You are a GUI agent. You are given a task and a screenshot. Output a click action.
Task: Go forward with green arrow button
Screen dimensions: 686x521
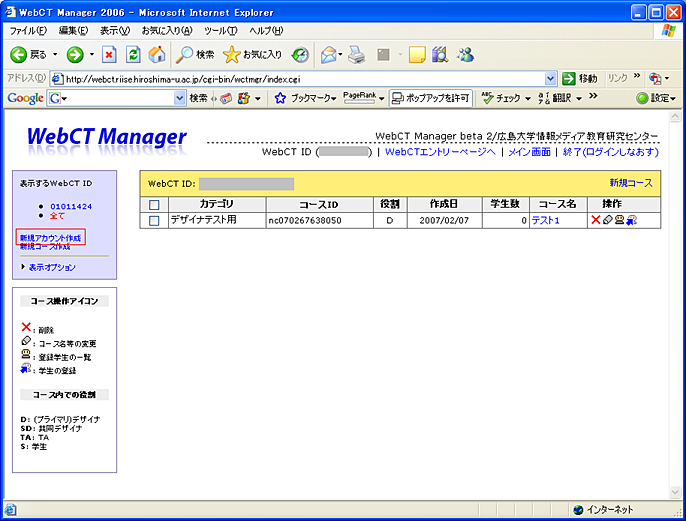coord(75,55)
